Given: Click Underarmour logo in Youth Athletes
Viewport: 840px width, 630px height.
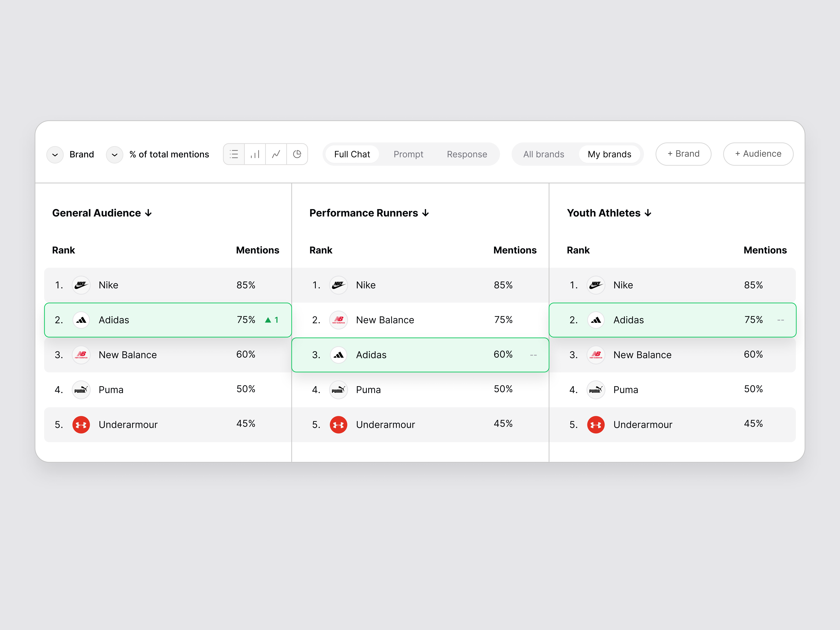Looking at the screenshot, I should [x=596, y=425].
